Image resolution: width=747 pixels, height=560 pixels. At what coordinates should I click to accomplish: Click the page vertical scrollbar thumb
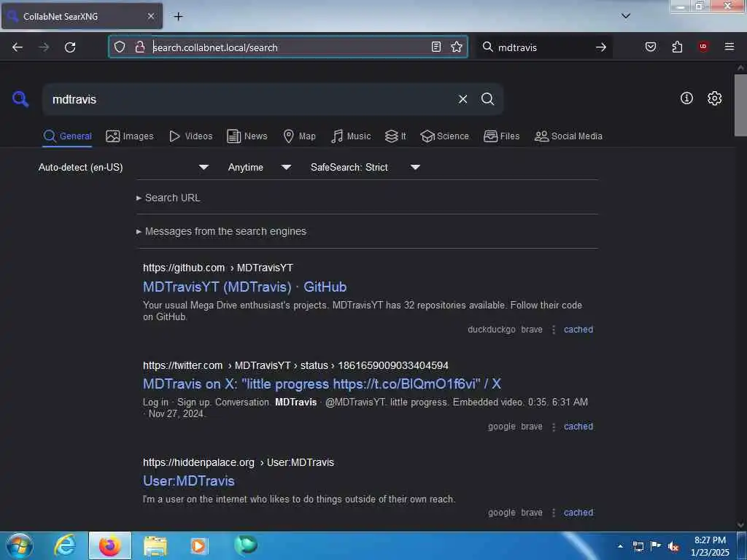[x=740, y=105]
